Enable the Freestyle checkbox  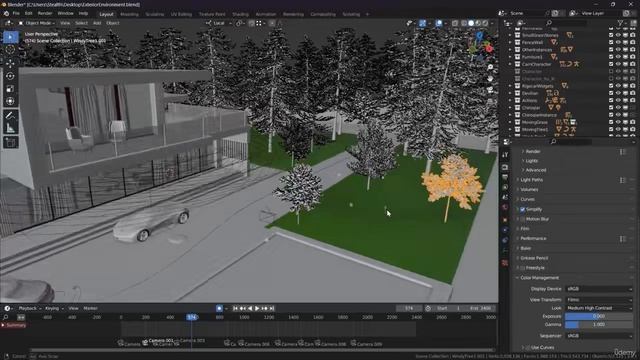522,268
